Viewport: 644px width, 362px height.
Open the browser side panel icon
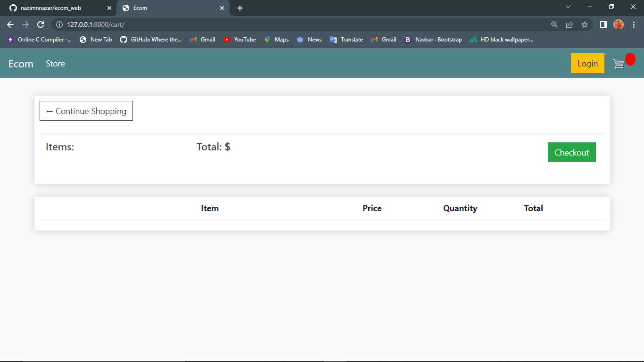tap(603, 25)
